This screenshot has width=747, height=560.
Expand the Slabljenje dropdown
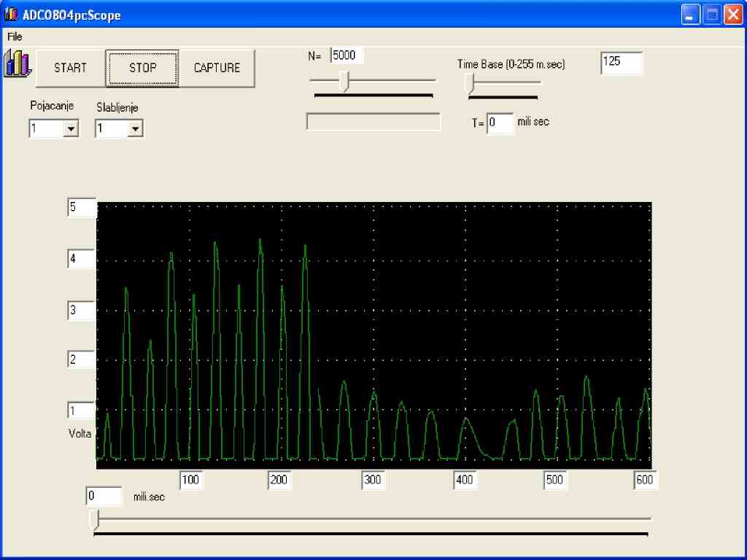[135, 128]
